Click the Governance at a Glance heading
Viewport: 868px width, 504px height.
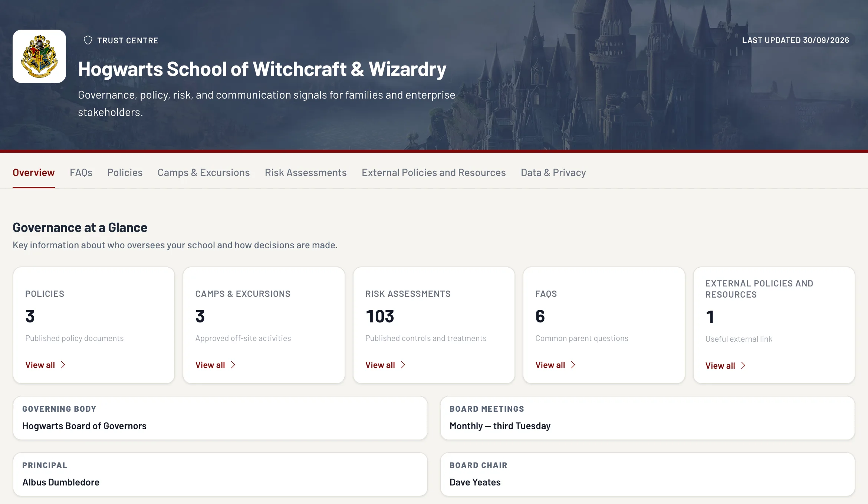click(x=80, y=228)
